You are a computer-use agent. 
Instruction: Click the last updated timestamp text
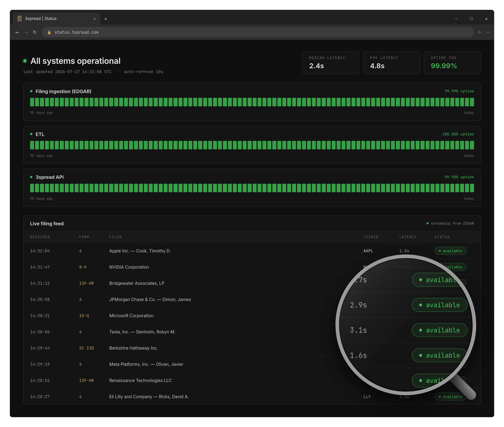coord(67,72)
